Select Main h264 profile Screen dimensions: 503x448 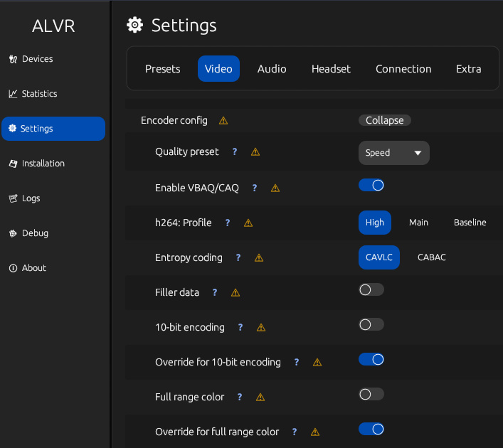418,223
